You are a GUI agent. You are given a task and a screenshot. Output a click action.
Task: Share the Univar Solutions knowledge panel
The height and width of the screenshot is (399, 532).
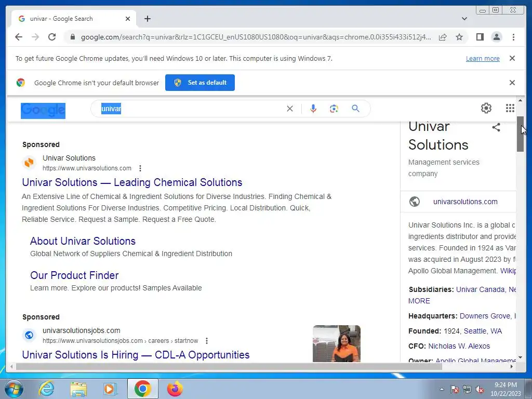(x=496, y=128)
